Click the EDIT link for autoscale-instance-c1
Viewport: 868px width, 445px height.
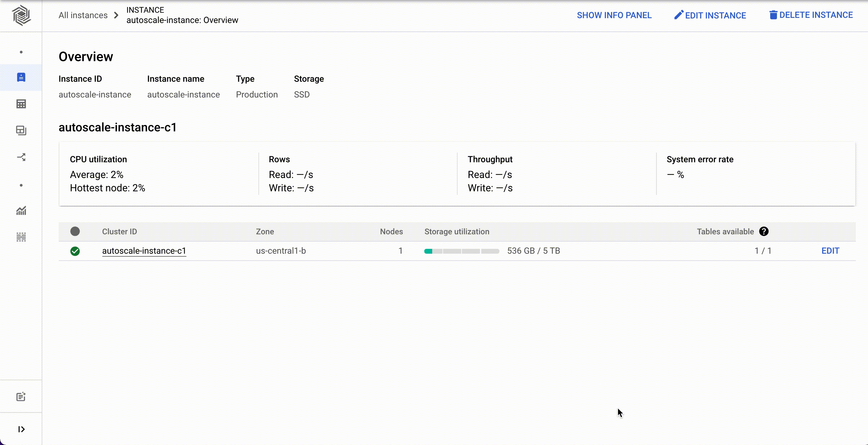click(830, 250)
